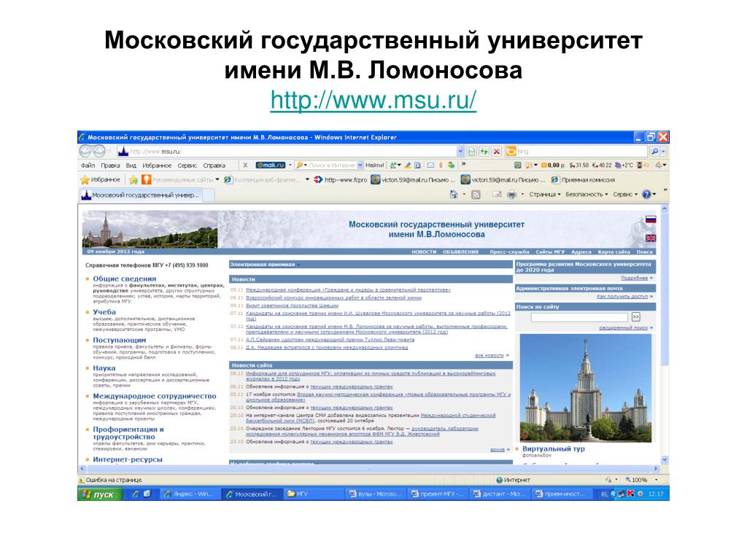Click the search magnifier button beside Bing box
This screenshot has height=560, width=747.
click(x=654, y=152)
